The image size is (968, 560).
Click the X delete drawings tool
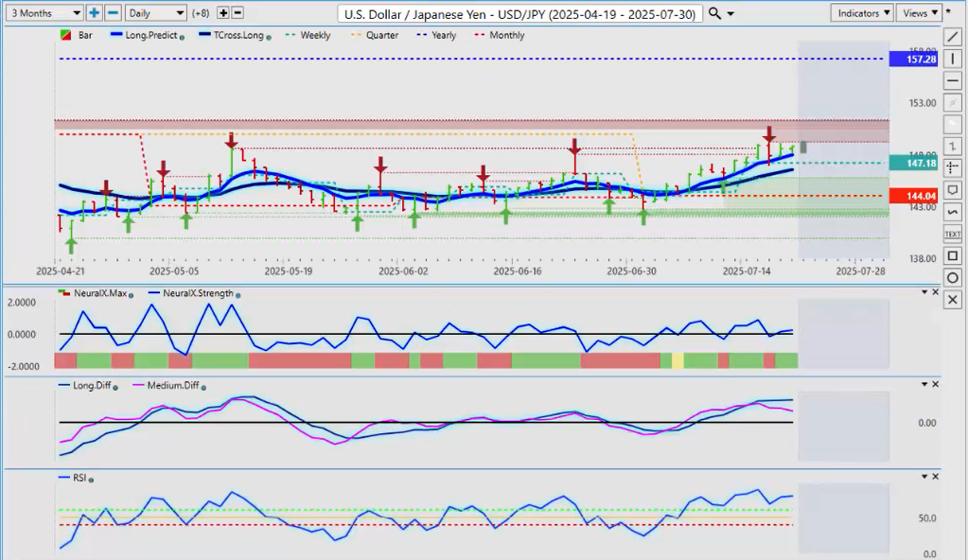953,299
